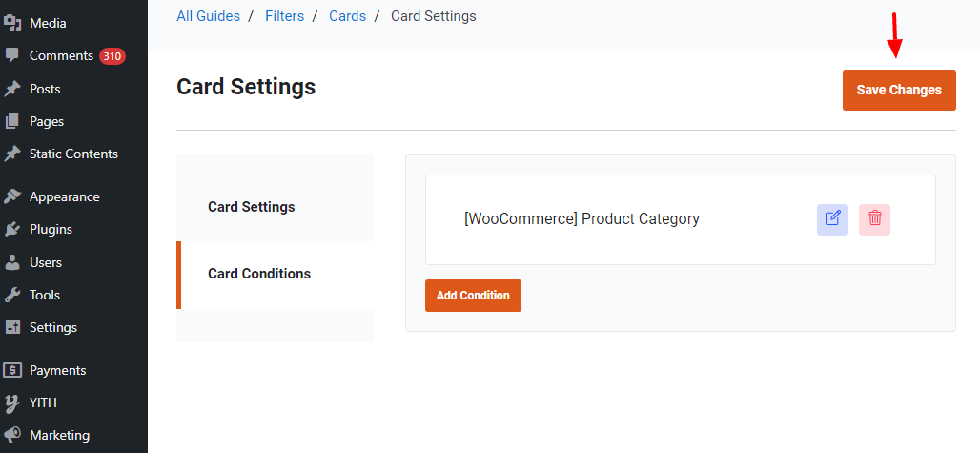
Task: Click the Marketing megaphone icon
Action: (12, 435)
